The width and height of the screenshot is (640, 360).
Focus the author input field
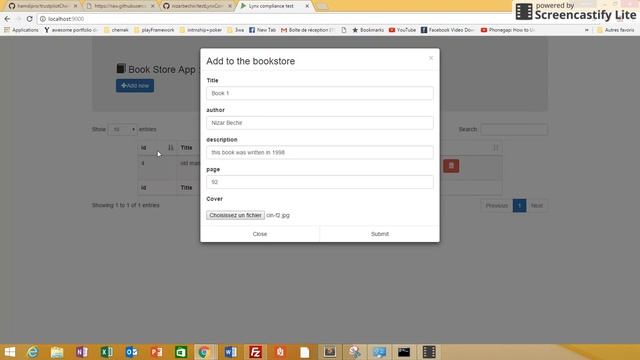[x=320, y=123]
